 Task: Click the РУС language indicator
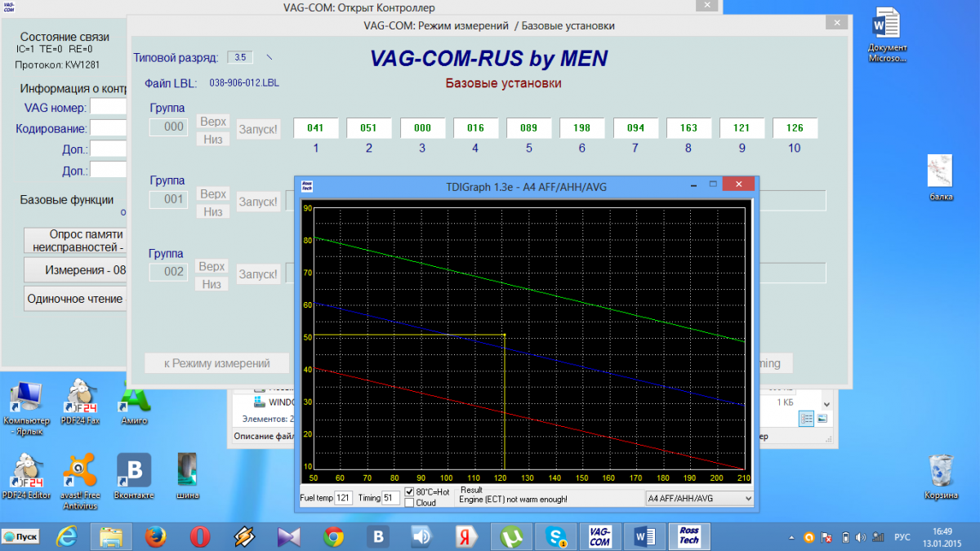[902, 536]
